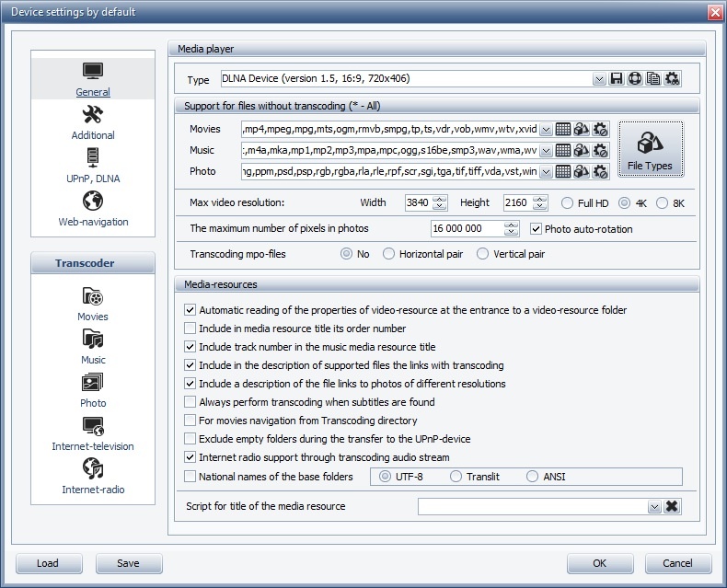Clear the media resource title script
Image resolution: width=727 pixels, height=588 pixels.
click(x=672, y=506)
